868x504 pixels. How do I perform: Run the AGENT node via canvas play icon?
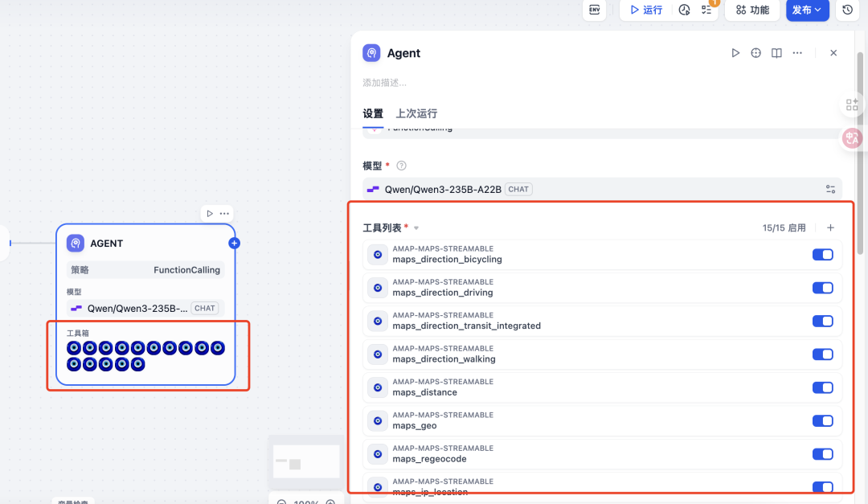[210, 213]
